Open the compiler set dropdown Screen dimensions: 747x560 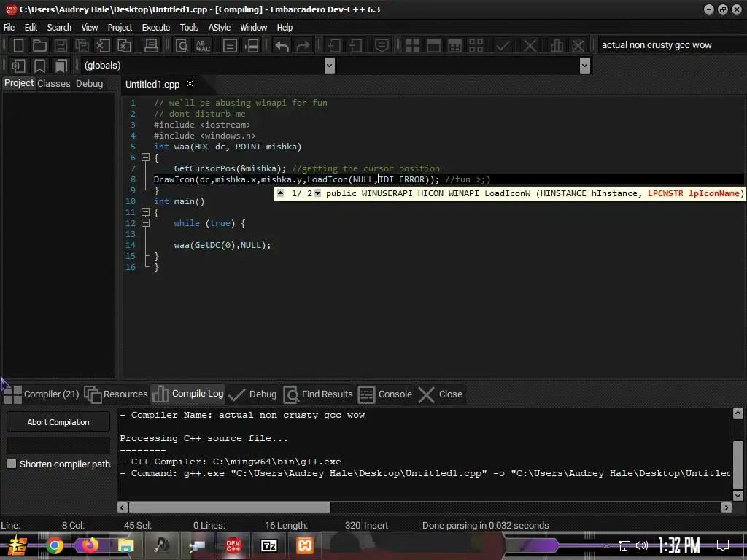tap(671, 44)
